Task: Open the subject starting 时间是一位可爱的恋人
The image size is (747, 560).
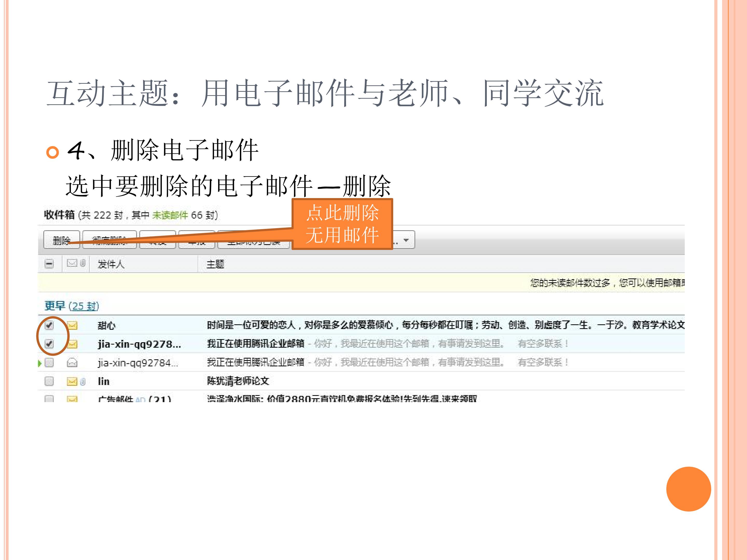Action: coord(446,325)
